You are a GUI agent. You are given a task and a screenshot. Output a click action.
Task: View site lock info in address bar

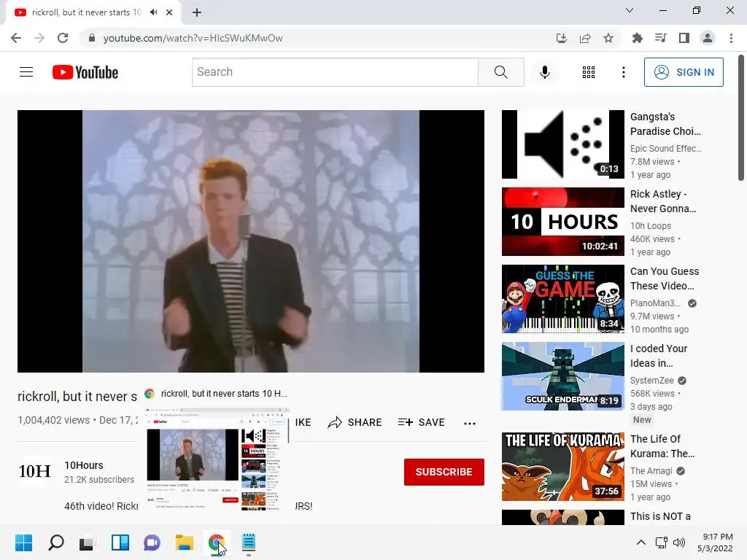click(92, 38)
